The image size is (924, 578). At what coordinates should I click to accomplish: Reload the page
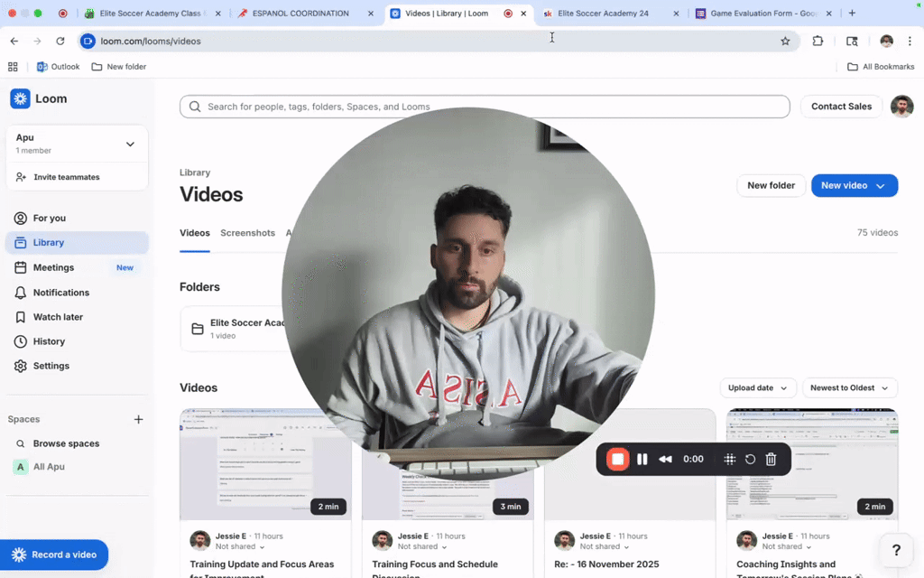point(60,41)
